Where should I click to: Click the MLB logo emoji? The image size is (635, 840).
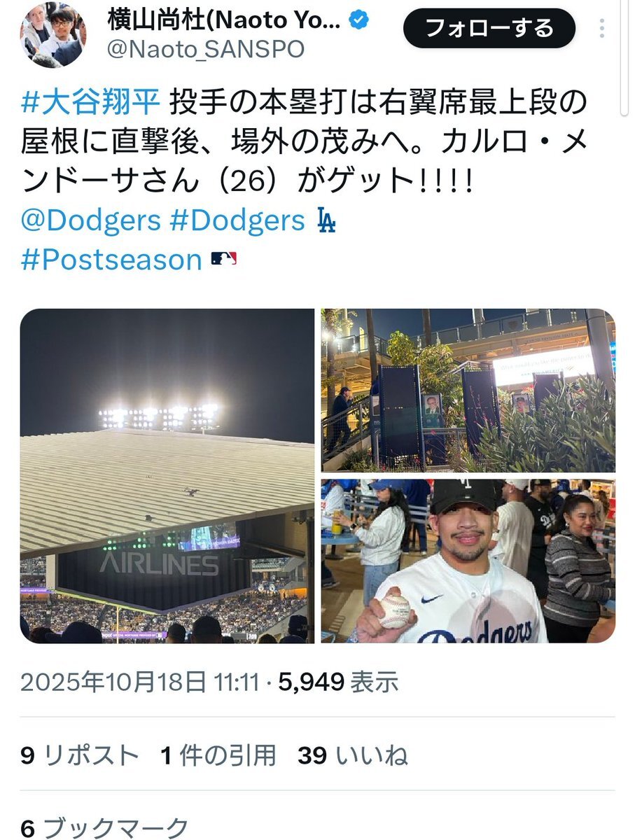click(x=224, y=260)
